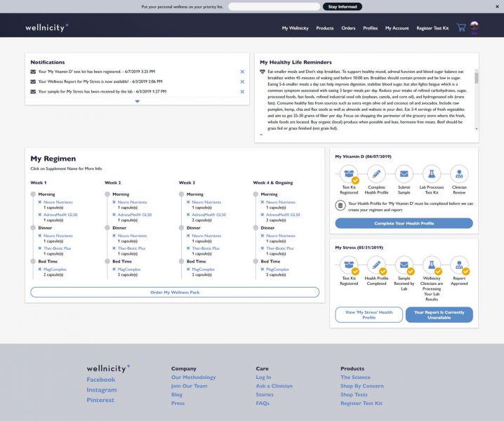Click the Wellnicity logo in the header
This screenshot has width=504, height=421.
[46, 27]
